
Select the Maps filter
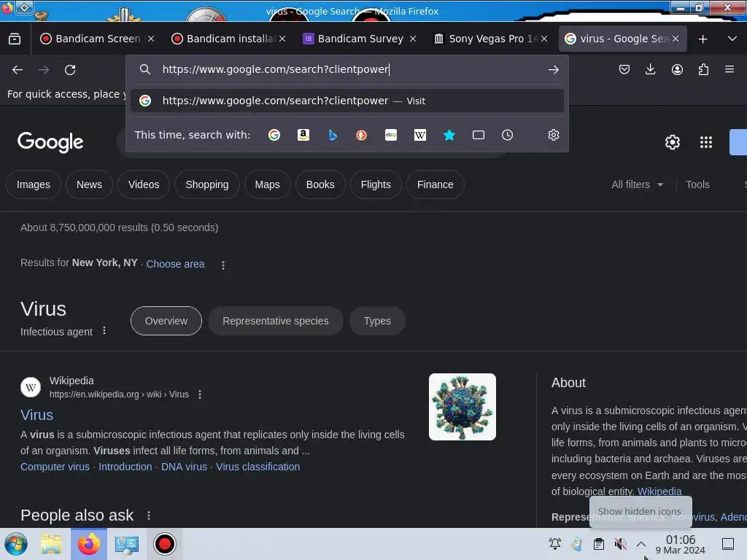pos(267,184)
